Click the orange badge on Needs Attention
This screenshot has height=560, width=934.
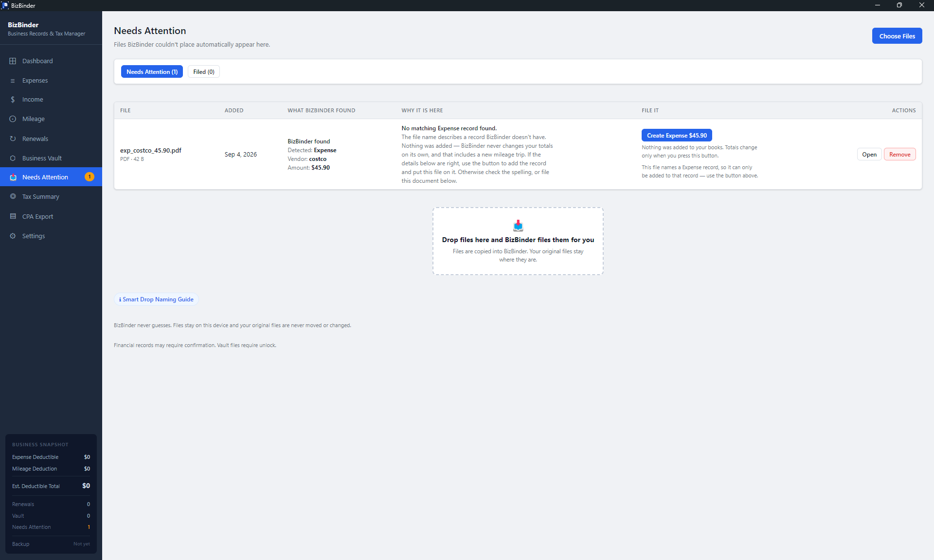click(x=90, y=177)
